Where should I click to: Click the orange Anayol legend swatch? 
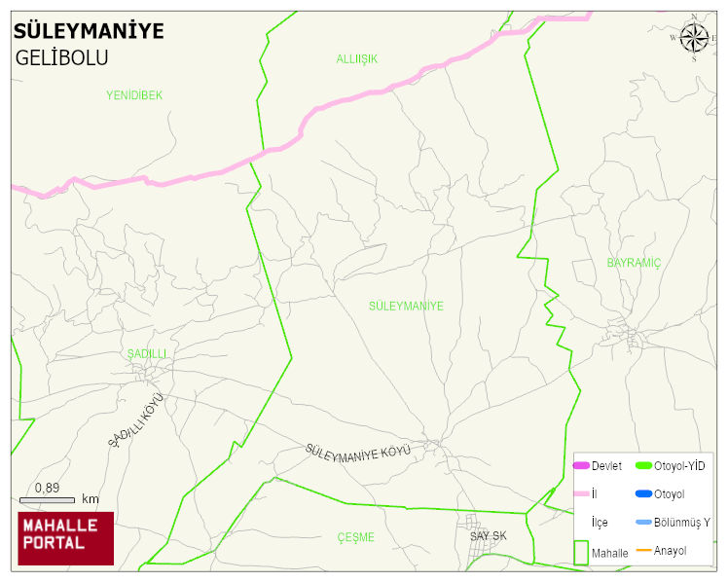[642, 551]
